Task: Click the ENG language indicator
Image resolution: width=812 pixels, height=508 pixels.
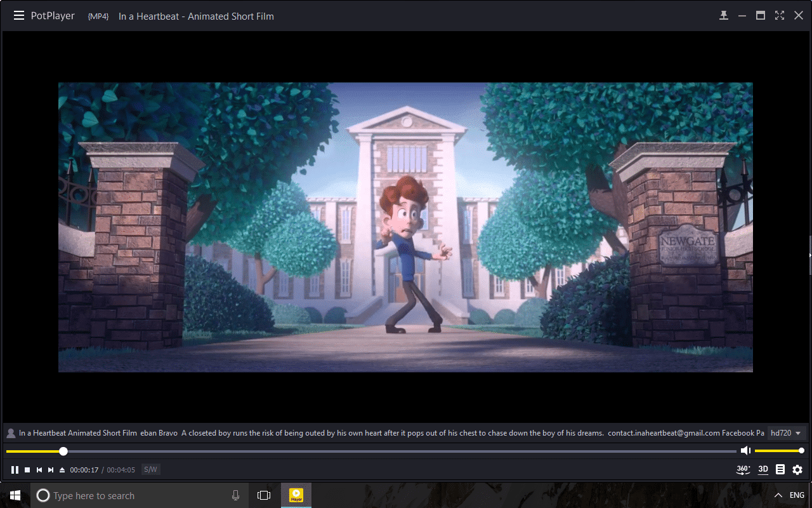Action: (797, 495)
